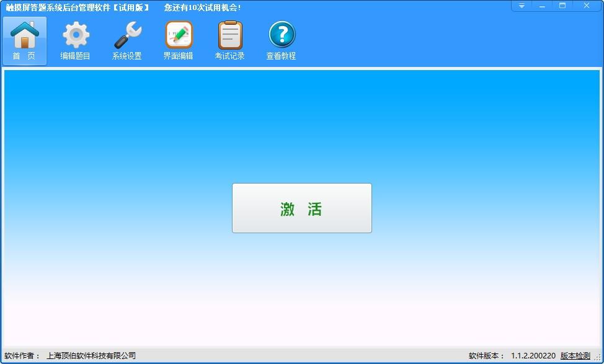Viewport: 604px width, 364px height.
Task: Click the 软件版本 label
Action: coord(487,355)
